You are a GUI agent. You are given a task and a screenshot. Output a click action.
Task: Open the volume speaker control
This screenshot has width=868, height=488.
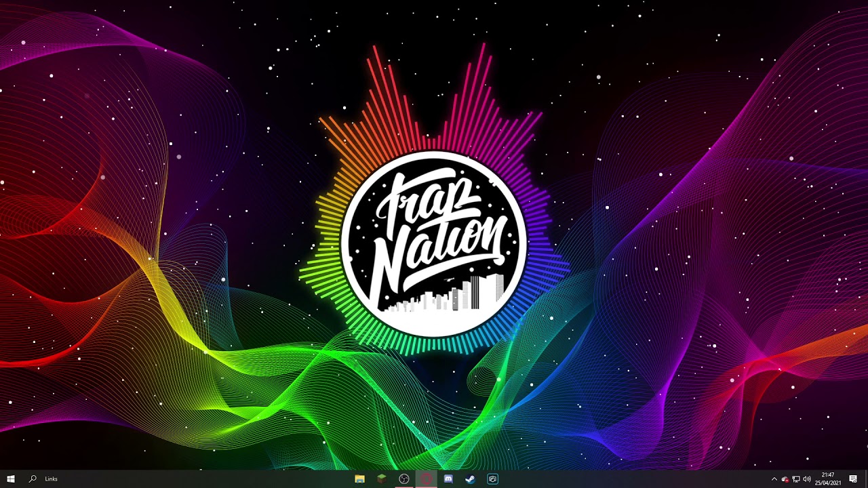coord(807,479)
